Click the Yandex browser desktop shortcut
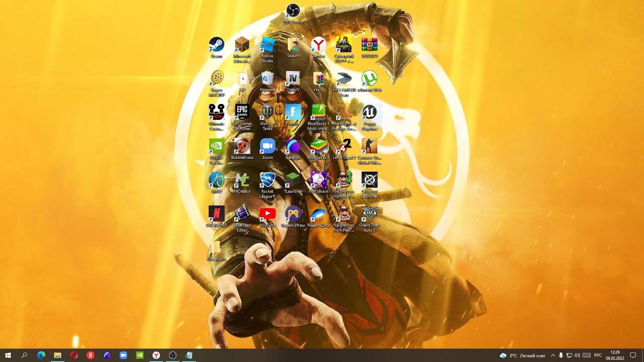Viewport: 644px width, 362px height. (x=318, y=48)
